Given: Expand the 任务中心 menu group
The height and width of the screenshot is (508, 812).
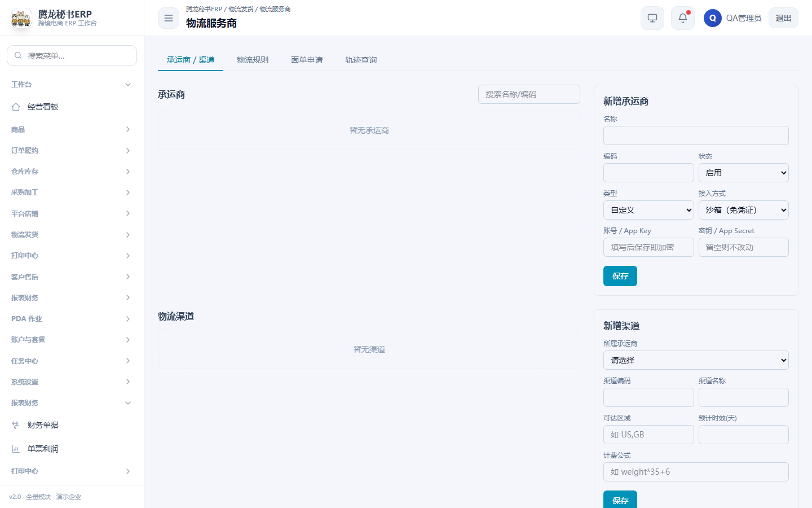Looking at the screenshot, I should (72, 361).
